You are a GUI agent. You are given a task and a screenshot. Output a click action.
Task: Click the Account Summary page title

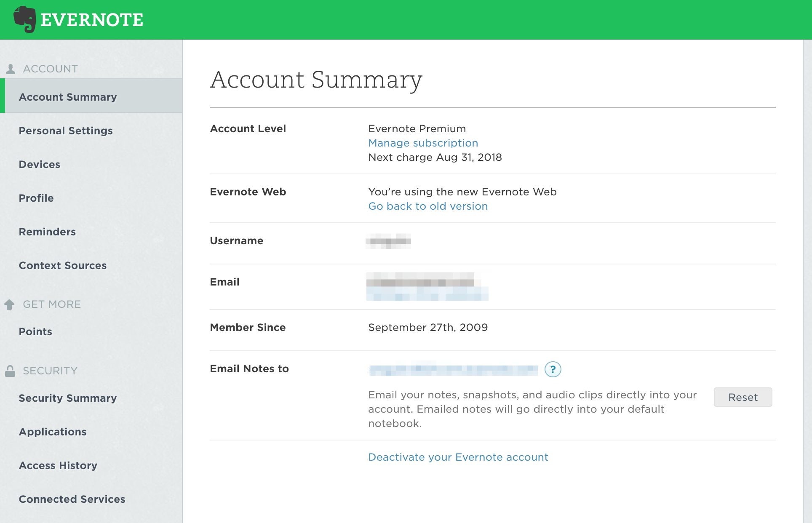pos(316,80)
